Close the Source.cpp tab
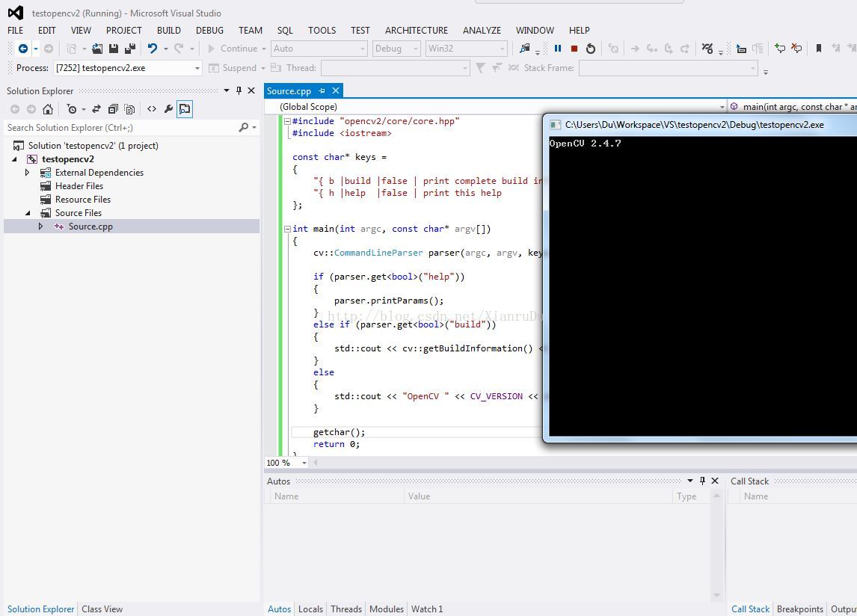The height and width of the screenshot is (616, 857). (x=336, y=90)
